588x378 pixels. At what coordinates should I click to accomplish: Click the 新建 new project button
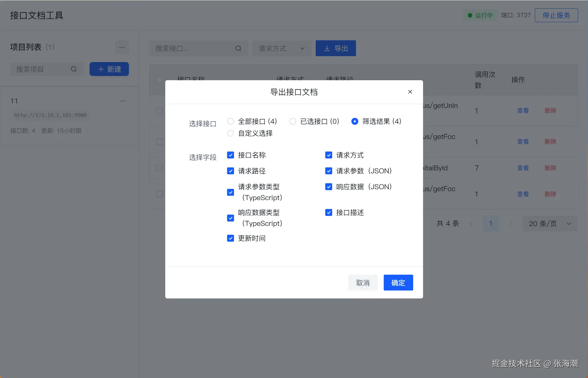(109, 69)
